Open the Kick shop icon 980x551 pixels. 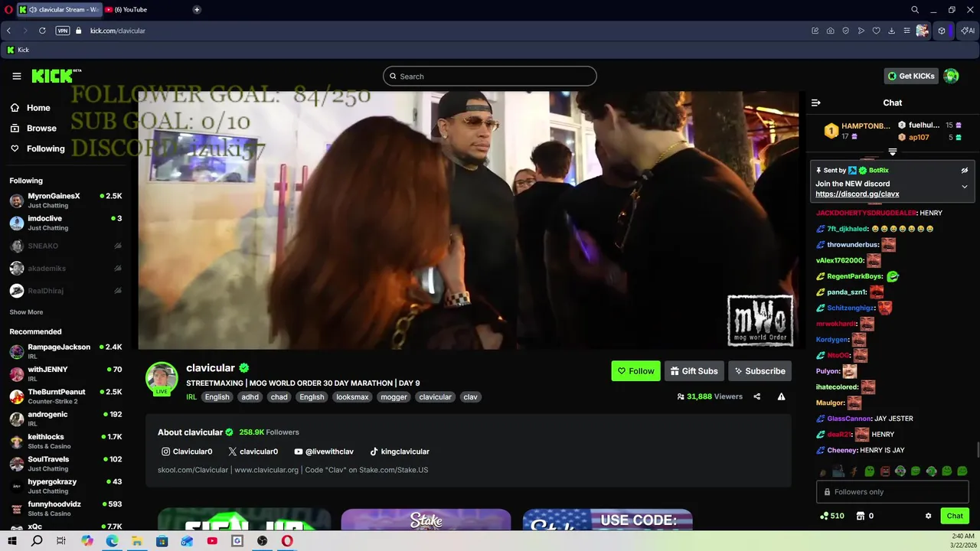pos(860,516)
